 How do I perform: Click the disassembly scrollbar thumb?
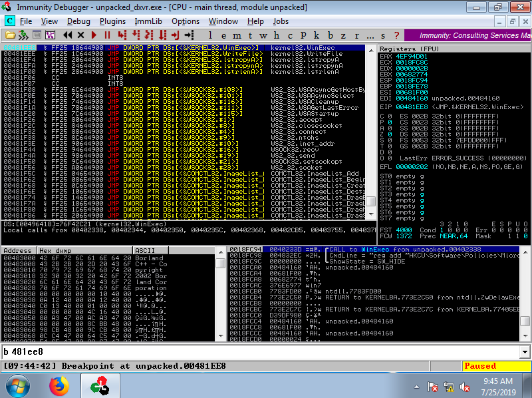click(x=371, y=201)
